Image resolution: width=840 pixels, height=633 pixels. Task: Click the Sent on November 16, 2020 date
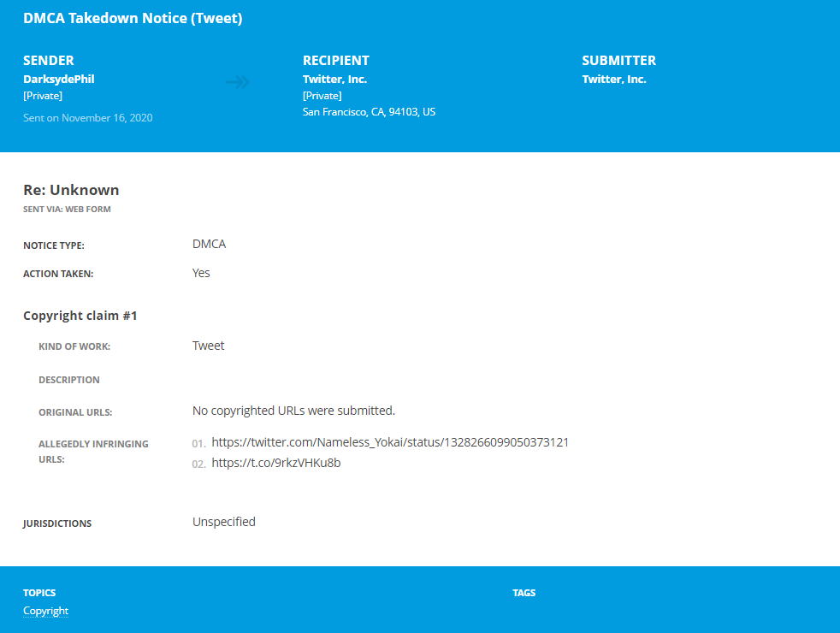click(x=88, y=118)
